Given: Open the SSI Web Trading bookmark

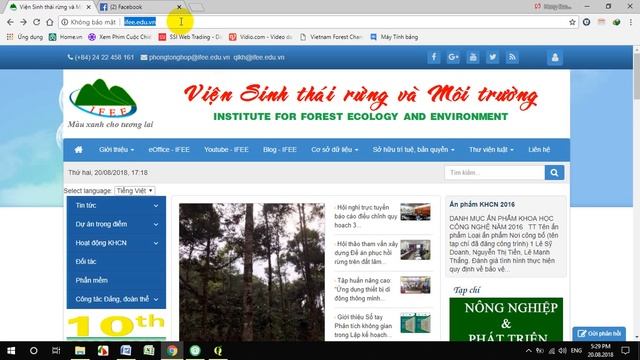Looking at the screenshot, I should pyautogui.click(x=190, y=37).
